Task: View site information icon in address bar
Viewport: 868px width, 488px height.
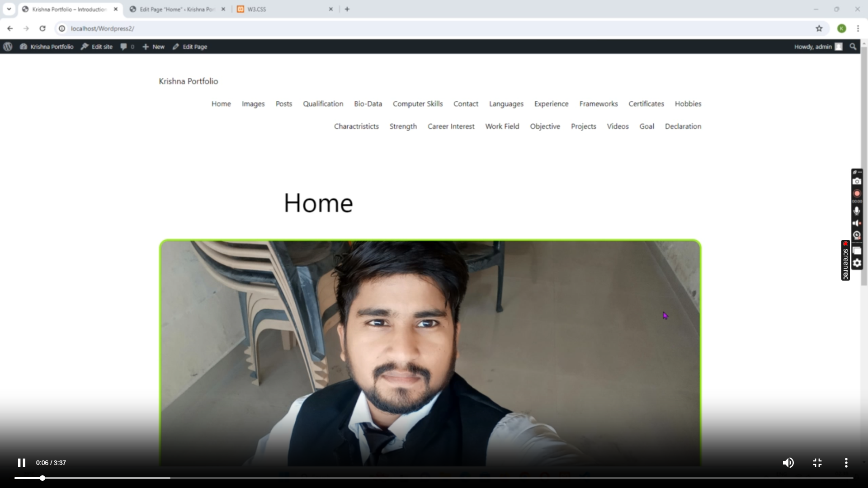Action: click(x=62, y=28)
